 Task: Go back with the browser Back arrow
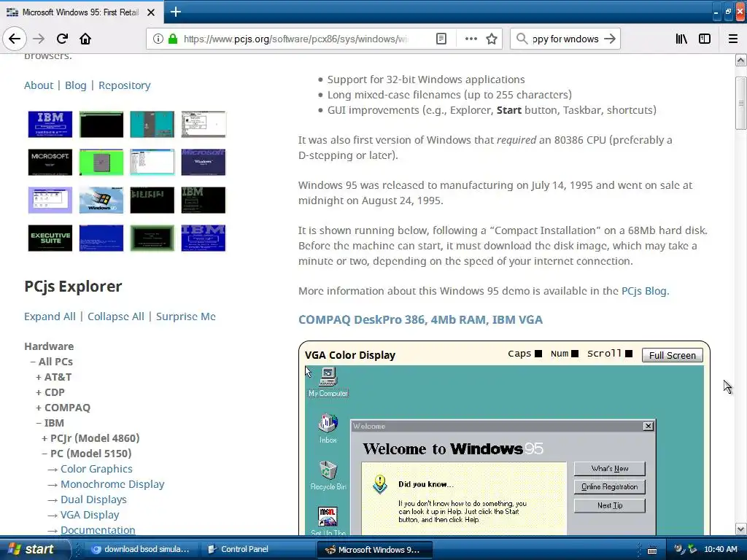tap(15, 39)
